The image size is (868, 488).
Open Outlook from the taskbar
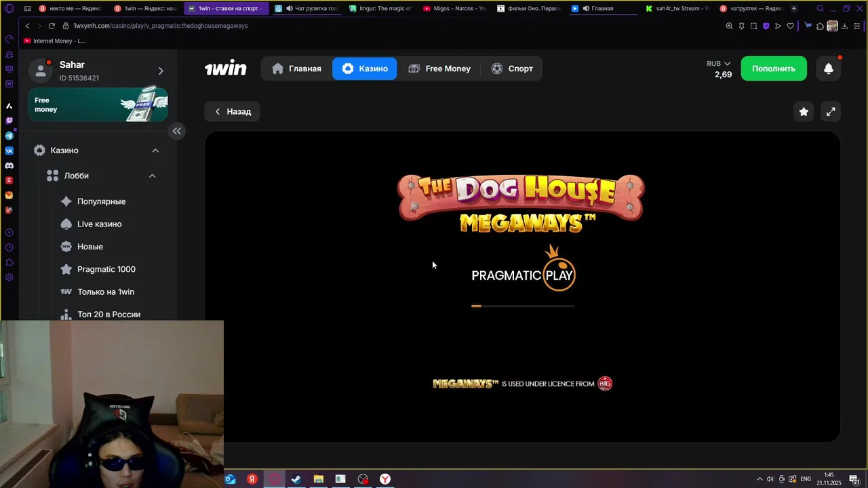click(230, 479)
